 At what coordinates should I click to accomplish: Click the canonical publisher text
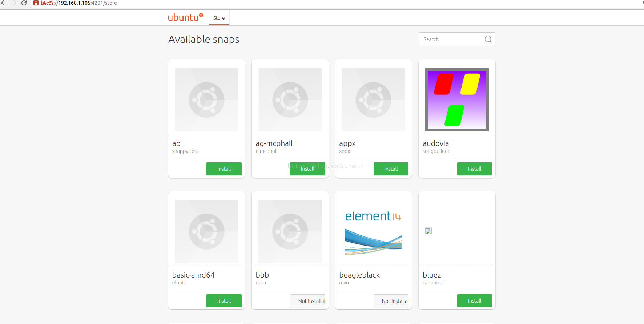point(433,283)
